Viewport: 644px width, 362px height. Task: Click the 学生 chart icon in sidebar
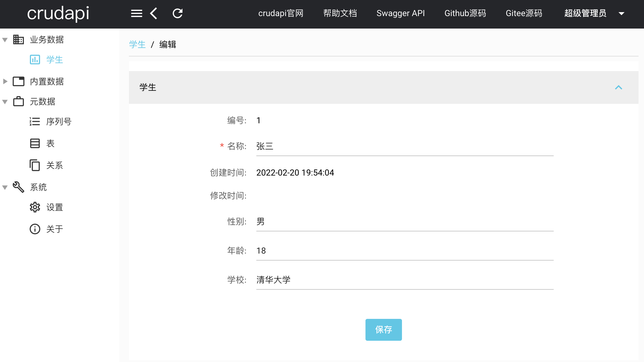click(35, 60)
